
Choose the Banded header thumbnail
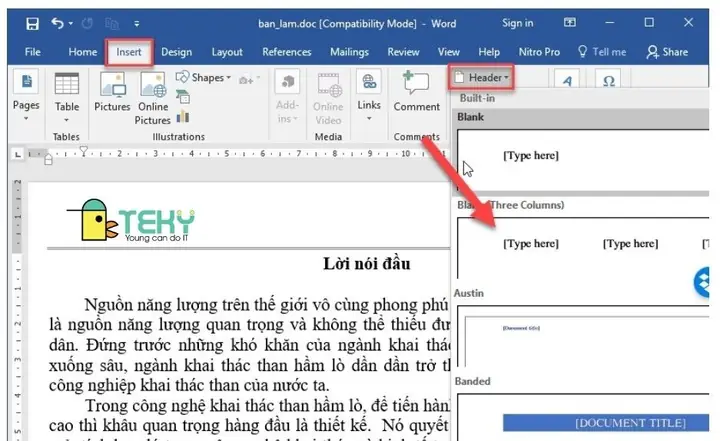click(583, 417)
